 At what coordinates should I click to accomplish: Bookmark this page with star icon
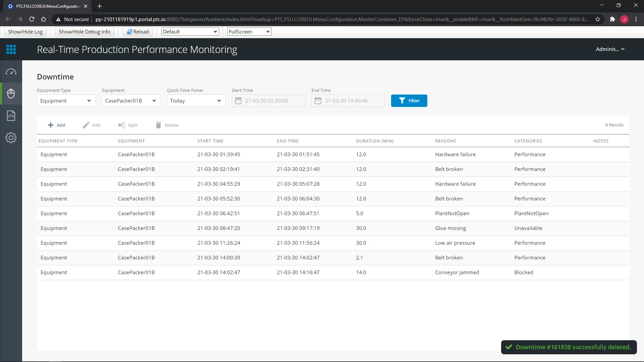[x=598, y=19]
